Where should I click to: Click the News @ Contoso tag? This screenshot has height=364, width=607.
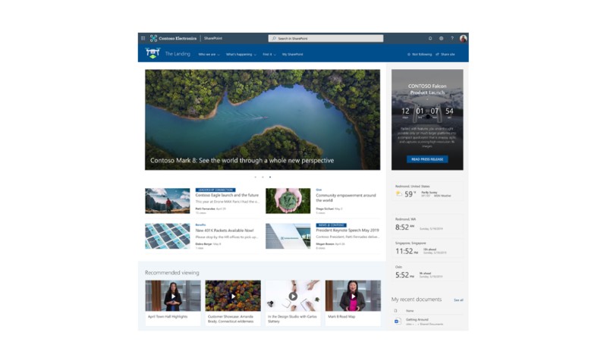click(x=331, y=225)
